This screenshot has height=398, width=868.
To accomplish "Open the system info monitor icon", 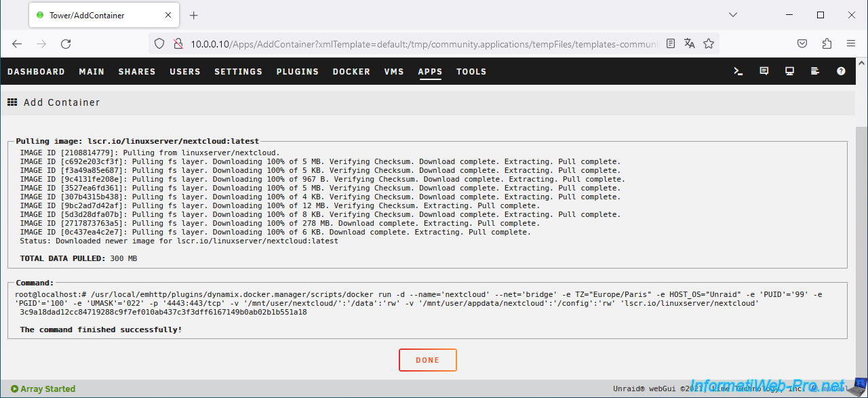I will click(790, 71).
